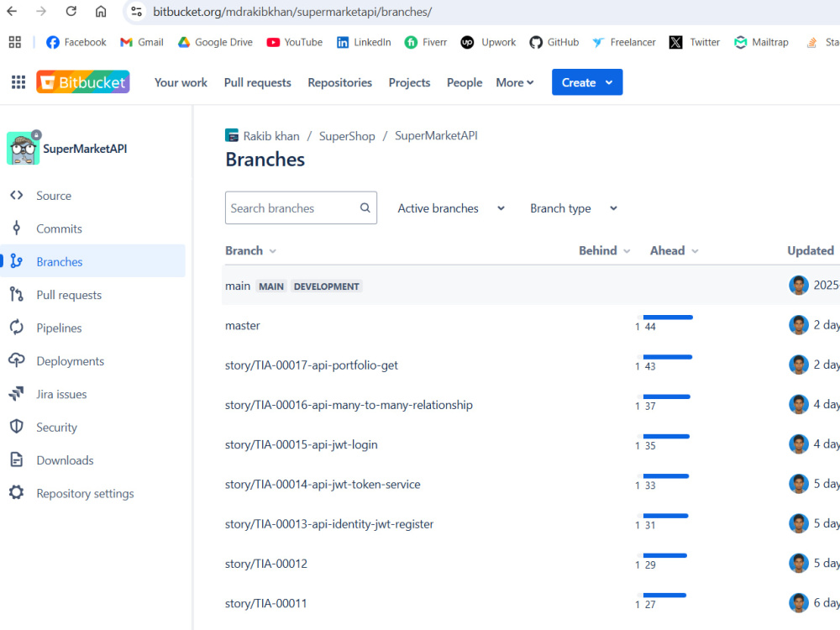The image size is (840, 630).
Task: Open the Mailtrap bookmark
Action: pos(761,42)
